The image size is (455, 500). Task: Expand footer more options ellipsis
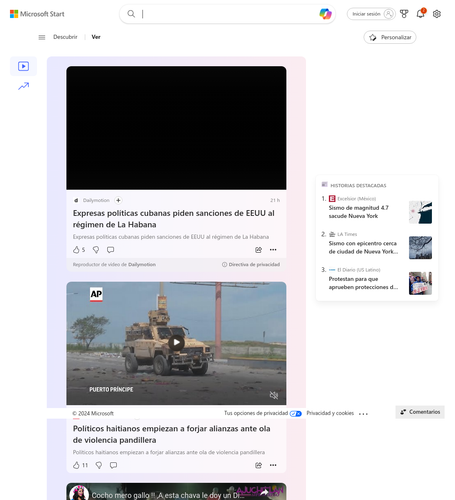coord(363,414)
